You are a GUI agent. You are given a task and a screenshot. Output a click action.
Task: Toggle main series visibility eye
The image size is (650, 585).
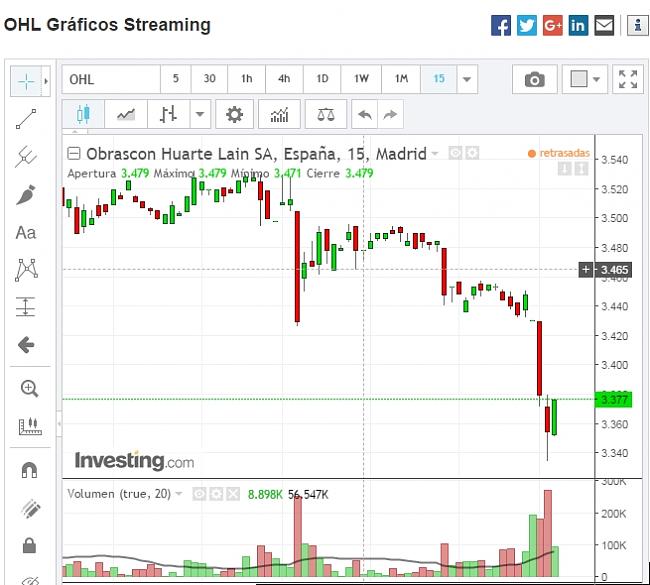coord(455,153)
